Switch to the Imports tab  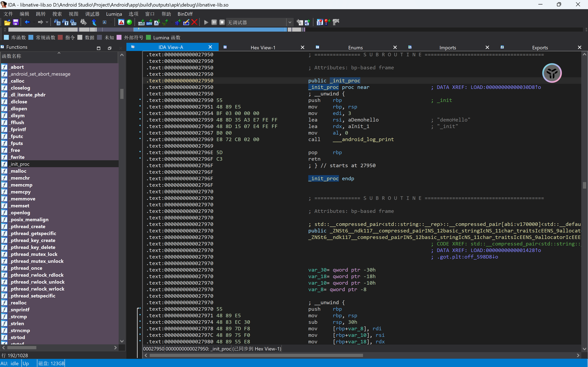(x=447, y=48)
